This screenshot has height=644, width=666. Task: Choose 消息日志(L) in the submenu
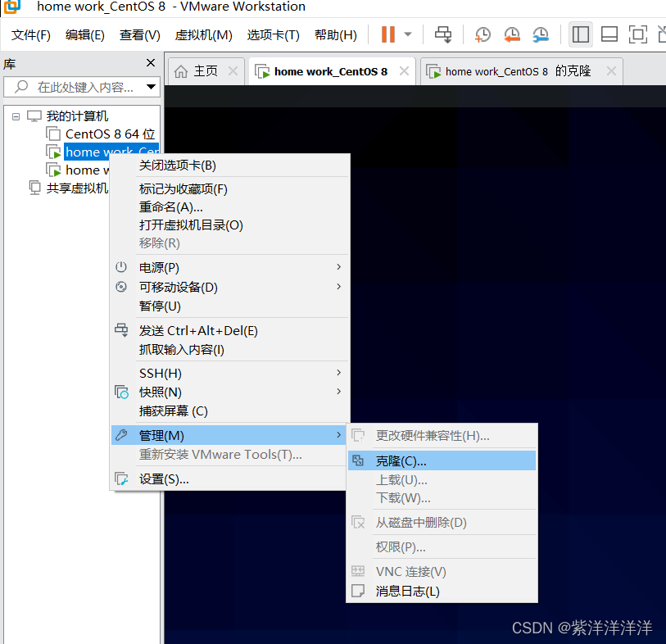point(408,591)
